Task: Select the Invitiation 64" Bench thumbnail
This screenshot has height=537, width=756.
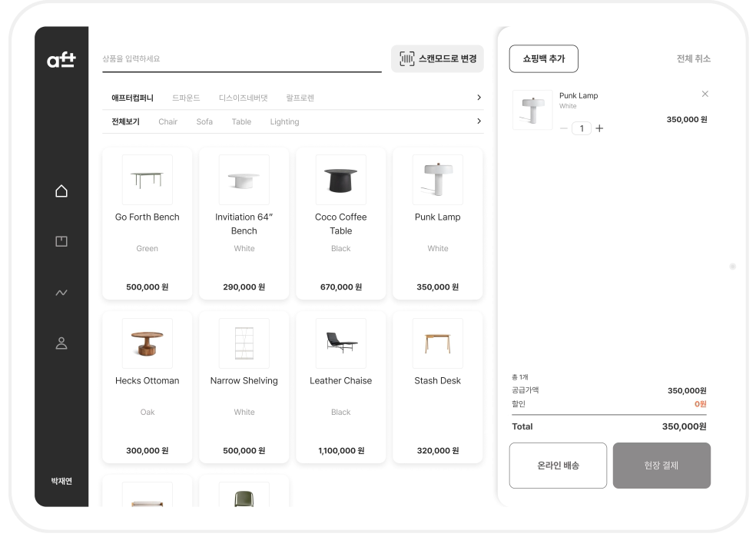Action: click(244, 180)
